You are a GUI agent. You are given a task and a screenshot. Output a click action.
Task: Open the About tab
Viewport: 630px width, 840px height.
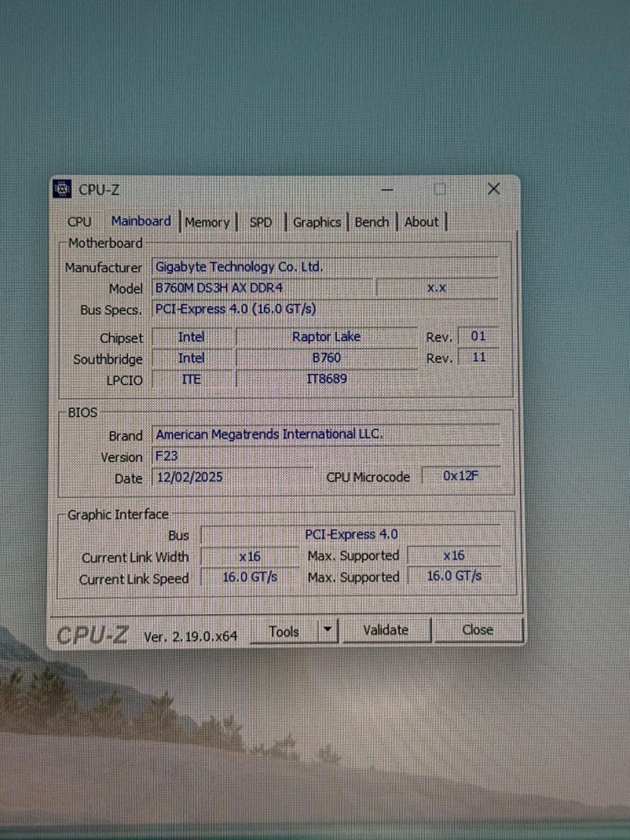coord(421,222)
